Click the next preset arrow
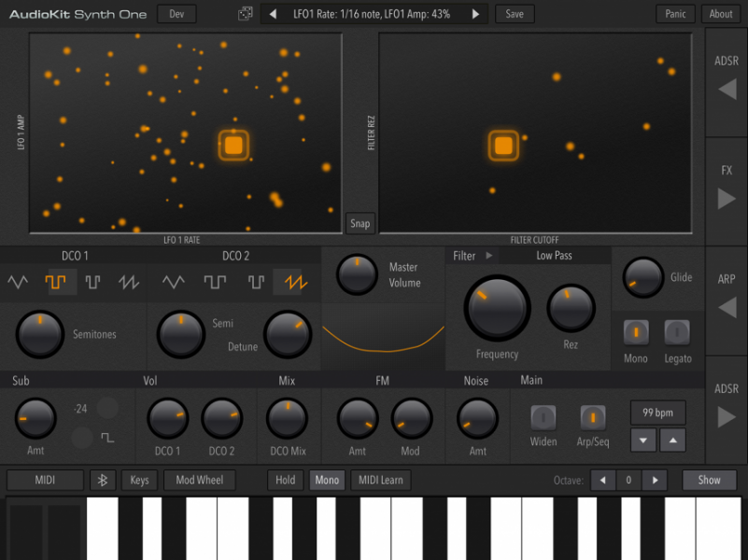 476,14
